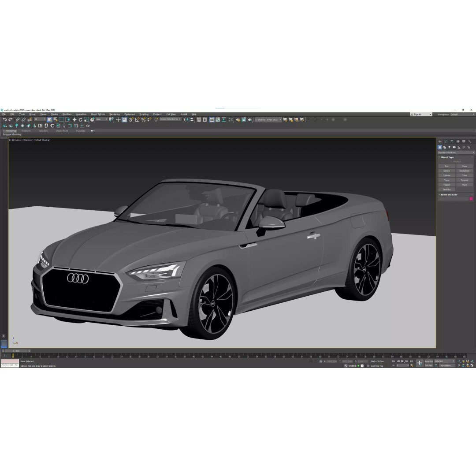The image size is (476, 476).
Task: Click the Pyramid button
Action: 465,180
